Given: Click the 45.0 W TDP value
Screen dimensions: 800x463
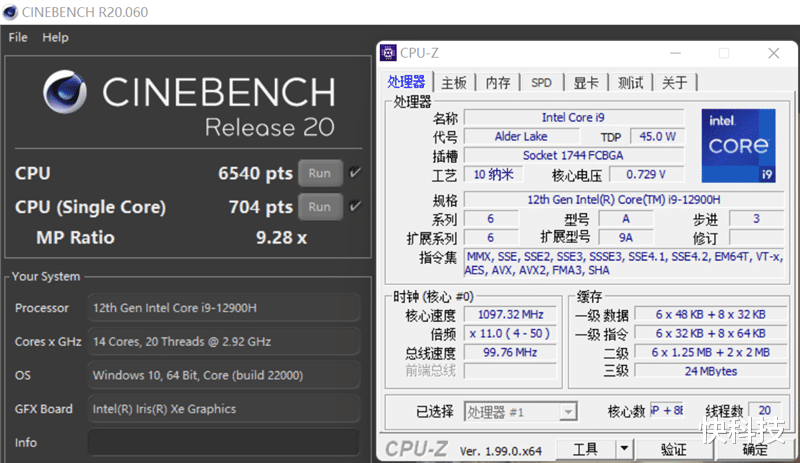Looking at the screenshot, I should 658,137.
